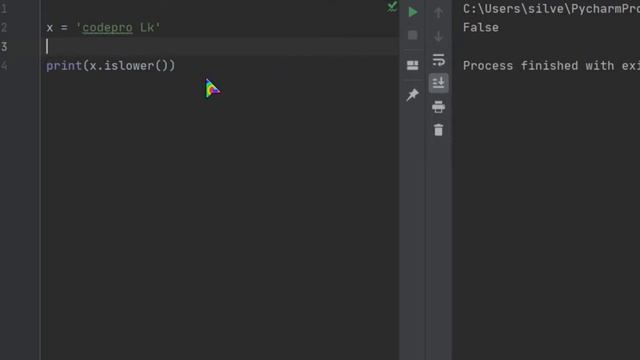Click the False output in the console
The image size is (640, 360).
[x=481, y=27]
